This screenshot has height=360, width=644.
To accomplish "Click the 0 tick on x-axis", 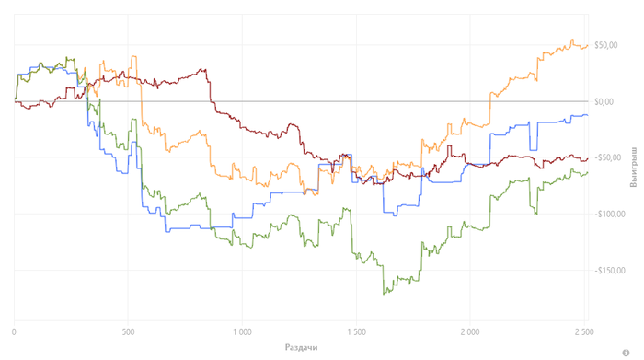I will [x=15, y=331].
